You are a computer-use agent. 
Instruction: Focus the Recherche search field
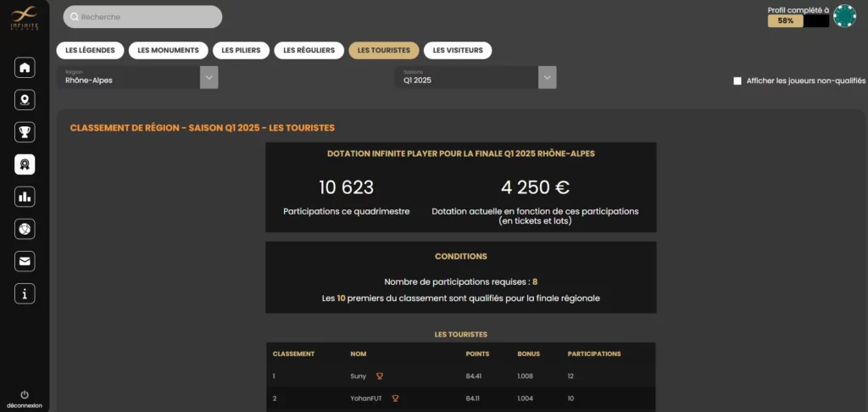point(142,17)
